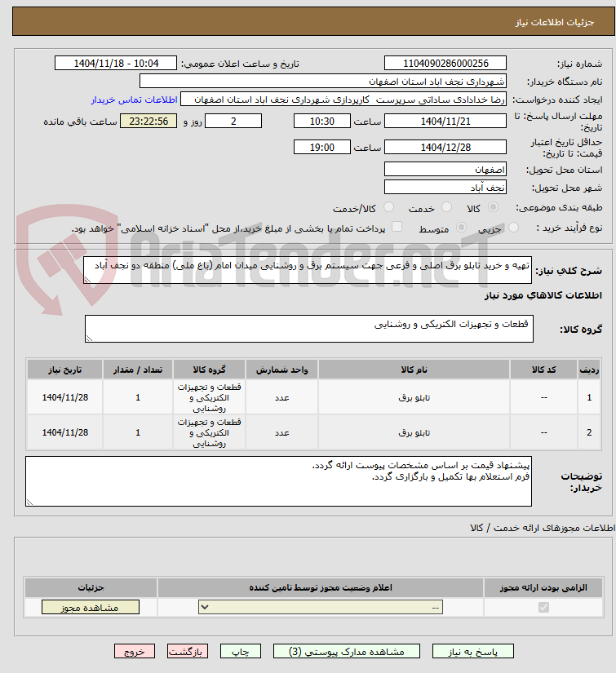
Task: Click date 1404/11/28 in row 2
Action: (64, 432)
